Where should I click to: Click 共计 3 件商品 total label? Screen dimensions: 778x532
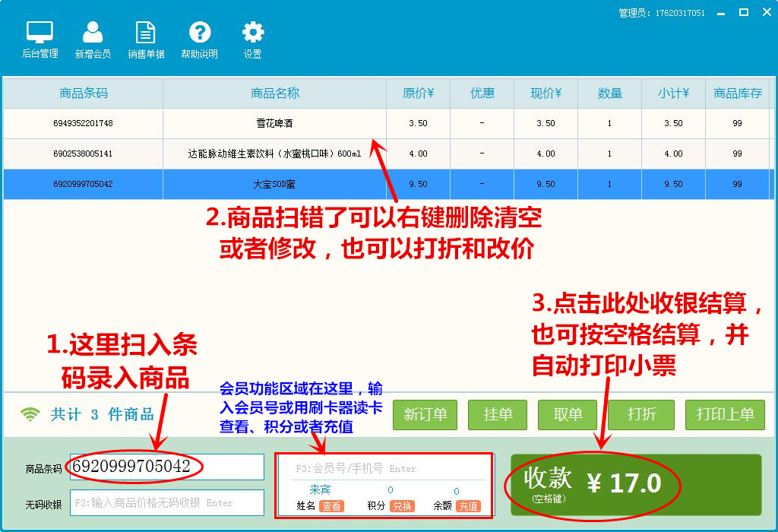tap(102, 414)
